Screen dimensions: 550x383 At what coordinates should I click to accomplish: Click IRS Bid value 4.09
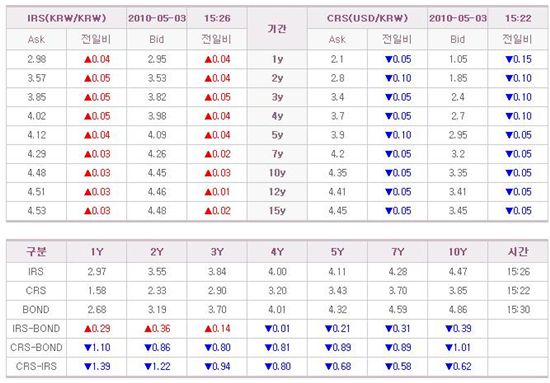(x=157, y=135)
